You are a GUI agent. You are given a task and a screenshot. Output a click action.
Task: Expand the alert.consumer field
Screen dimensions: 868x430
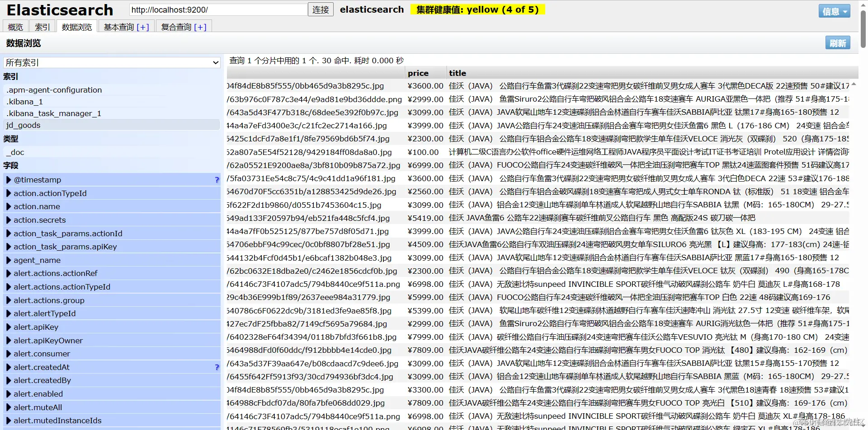point(112,354)
